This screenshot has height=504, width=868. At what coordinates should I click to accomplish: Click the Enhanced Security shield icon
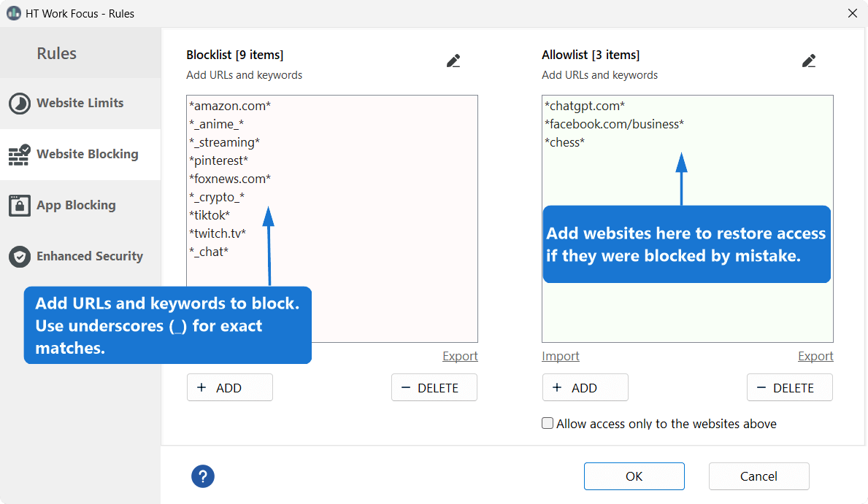pos(19,257)
